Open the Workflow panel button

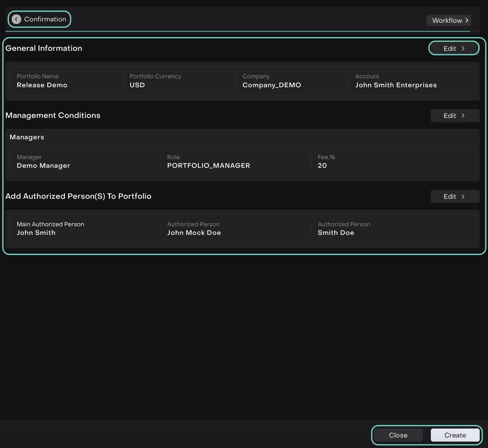[x=449, y=20]
